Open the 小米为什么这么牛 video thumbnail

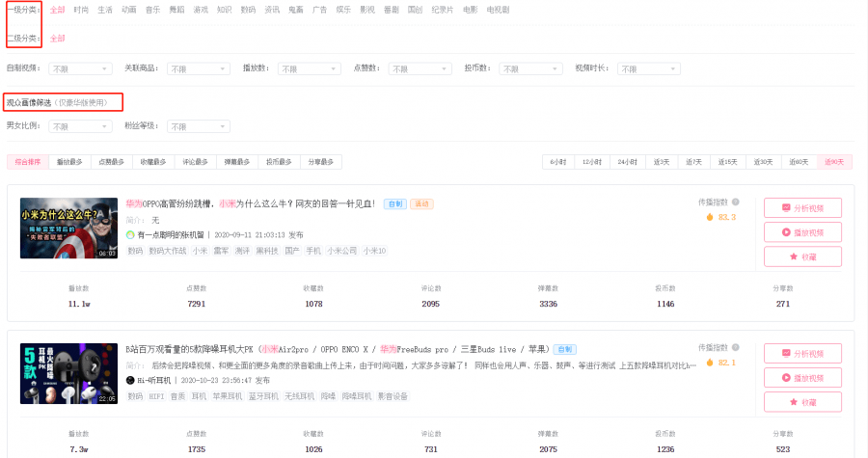coord(68,228)
